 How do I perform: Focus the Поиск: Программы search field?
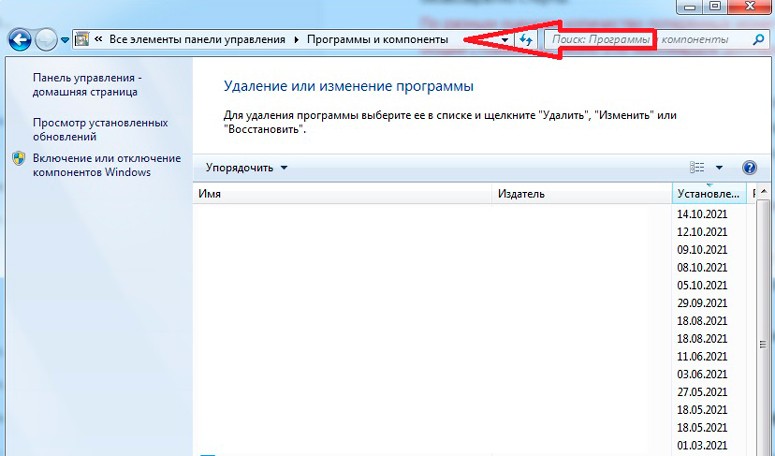point(640,40)
